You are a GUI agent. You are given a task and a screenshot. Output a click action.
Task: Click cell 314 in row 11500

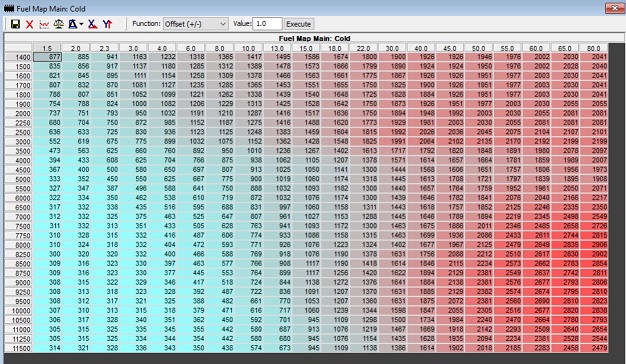pyautogui.click(x=47, y=348)
